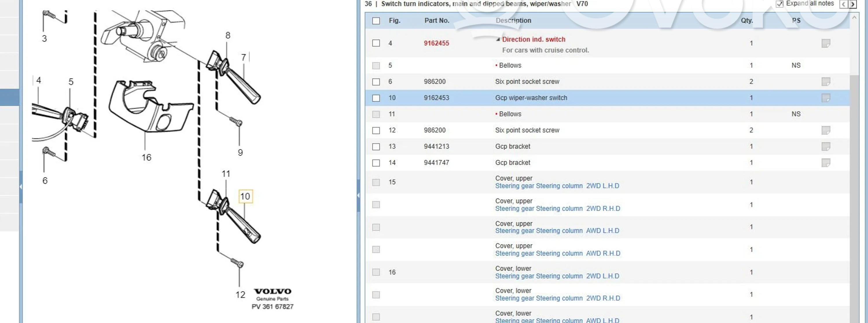Collapse left panel via splitter arrow

click(21, 186)
